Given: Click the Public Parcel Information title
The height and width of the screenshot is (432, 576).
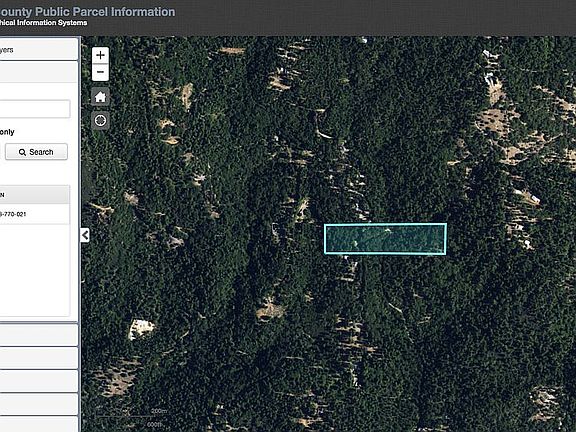Looking at the screenshot, I should click(105, 12).
